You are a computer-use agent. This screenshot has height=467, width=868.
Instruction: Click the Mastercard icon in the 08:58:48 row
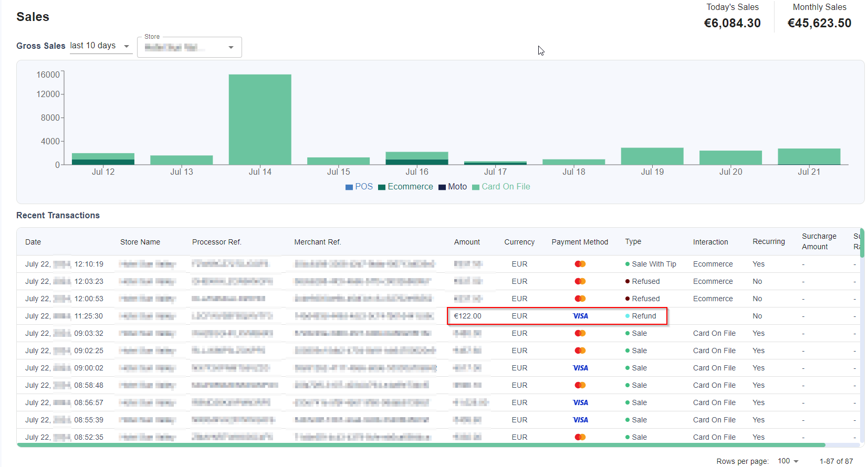[580, 385]
